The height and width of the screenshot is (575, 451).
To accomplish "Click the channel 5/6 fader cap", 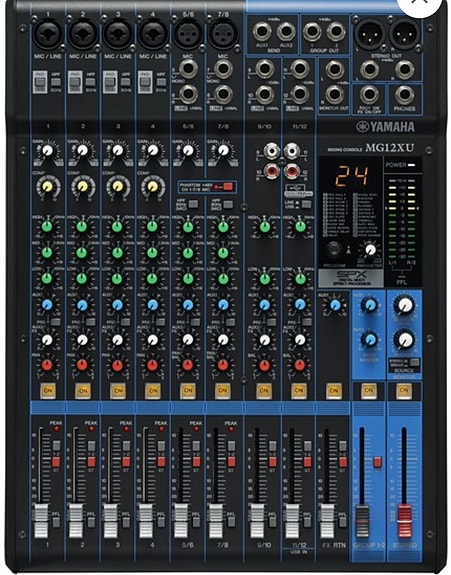I will (x=180, y=521).
